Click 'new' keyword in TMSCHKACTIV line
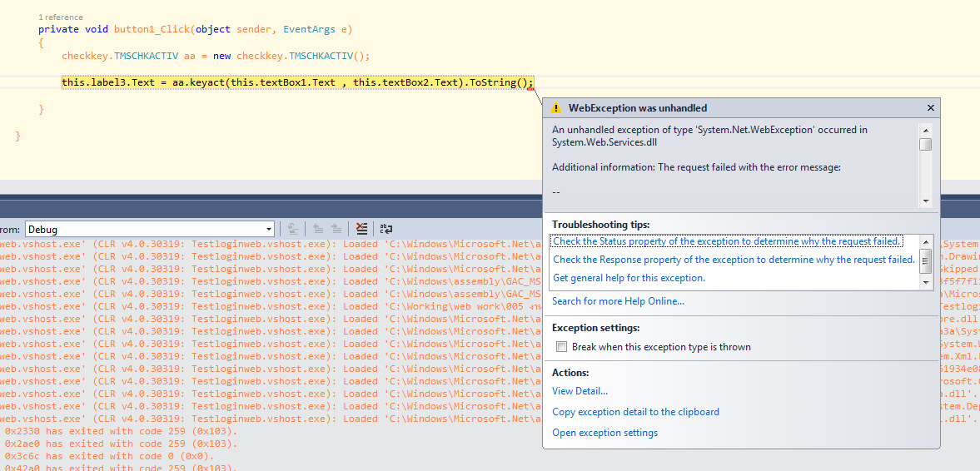 point(221,56)
